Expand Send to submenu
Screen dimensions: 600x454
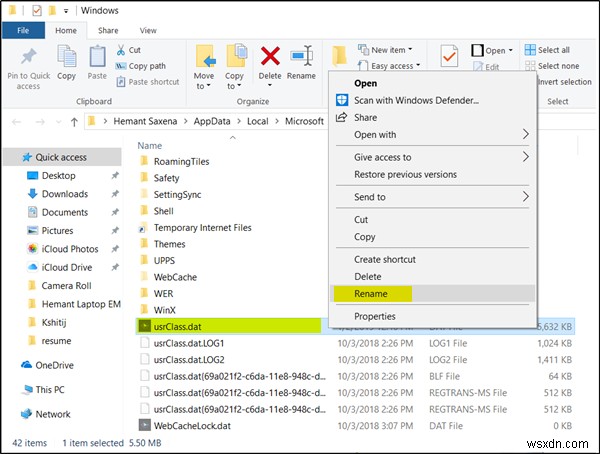(433, 197)
